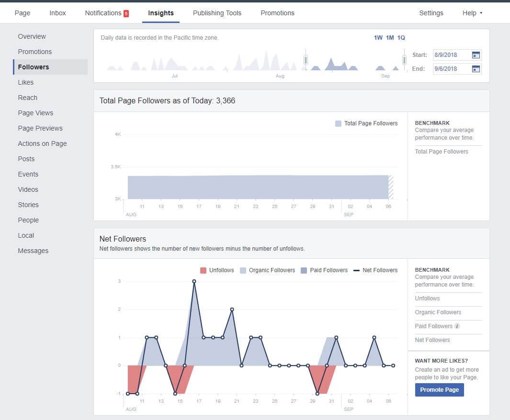Click the Promote Page button
This screenshot has width=510, height=420.
click(x=439, y=390)
